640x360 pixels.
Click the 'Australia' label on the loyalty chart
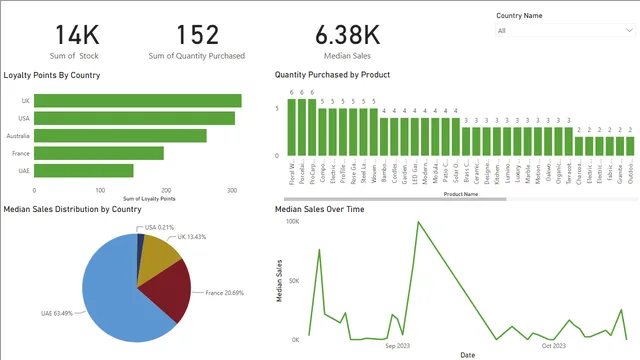click(18, 136)
